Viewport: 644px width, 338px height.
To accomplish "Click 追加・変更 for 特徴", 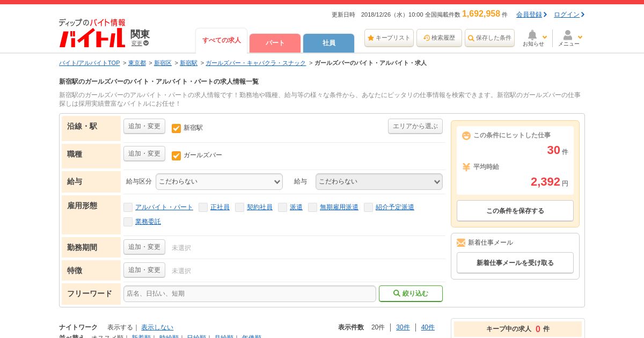I will tap(144, 270).
